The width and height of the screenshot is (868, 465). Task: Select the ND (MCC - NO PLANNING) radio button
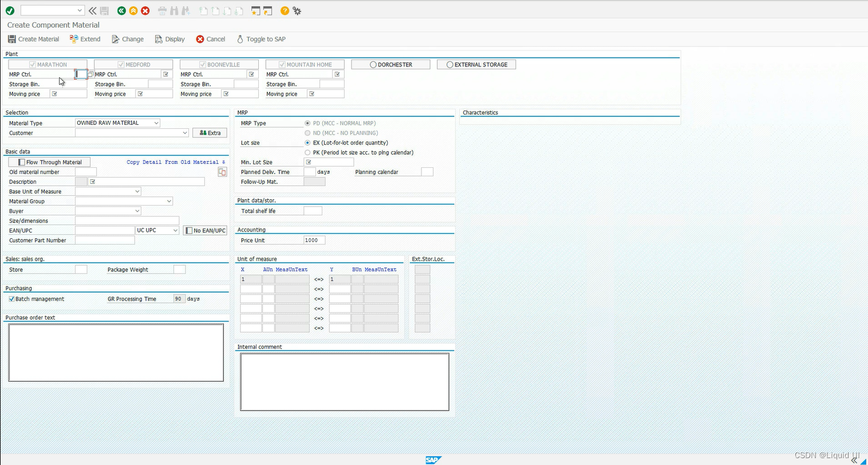(x=307, y=133)
